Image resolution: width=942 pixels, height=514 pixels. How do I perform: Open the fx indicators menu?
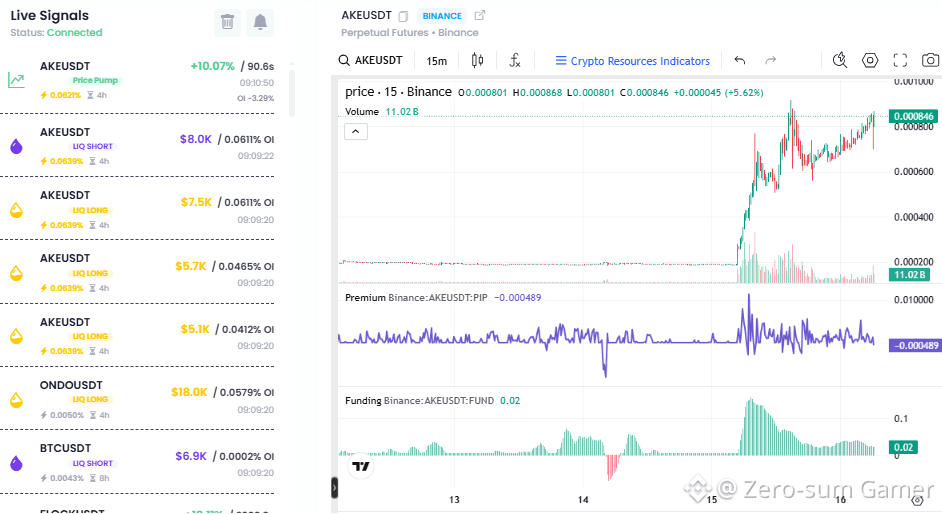(515, 60)
